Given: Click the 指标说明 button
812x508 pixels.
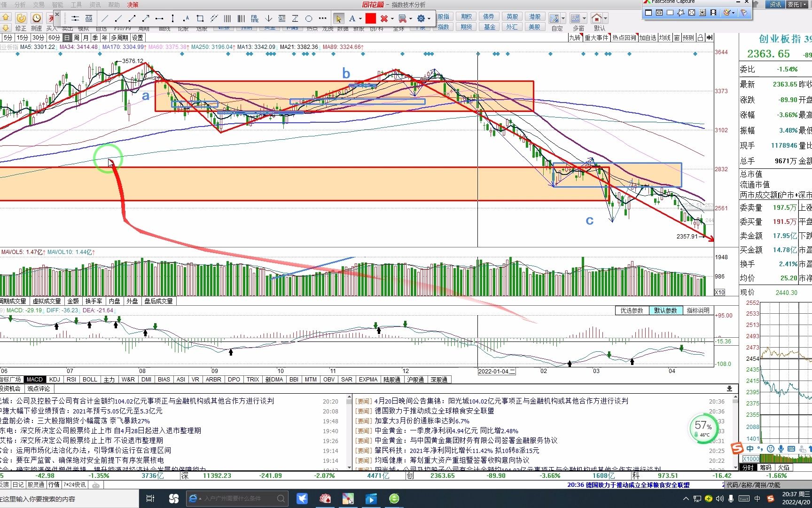Looking at the screenshot, I should [698, 310].
